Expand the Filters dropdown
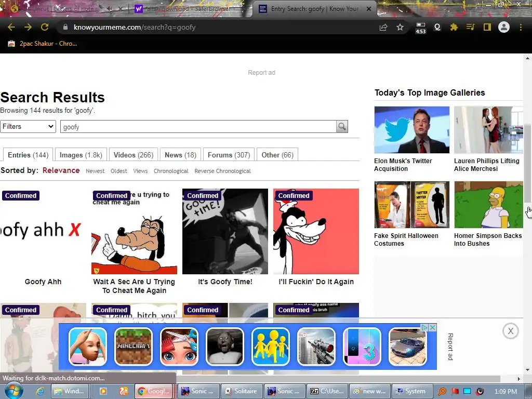 coord(28,127)
